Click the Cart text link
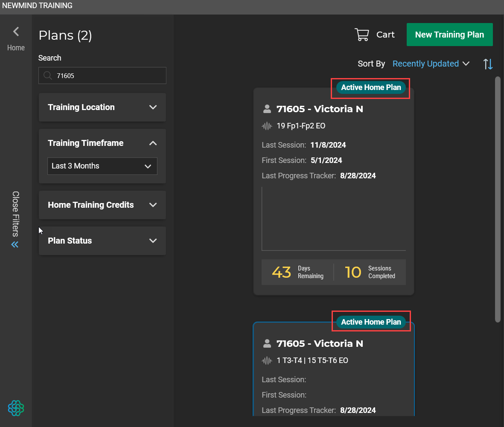The width and height of the screenshot is (504, 427). point(385,35)
